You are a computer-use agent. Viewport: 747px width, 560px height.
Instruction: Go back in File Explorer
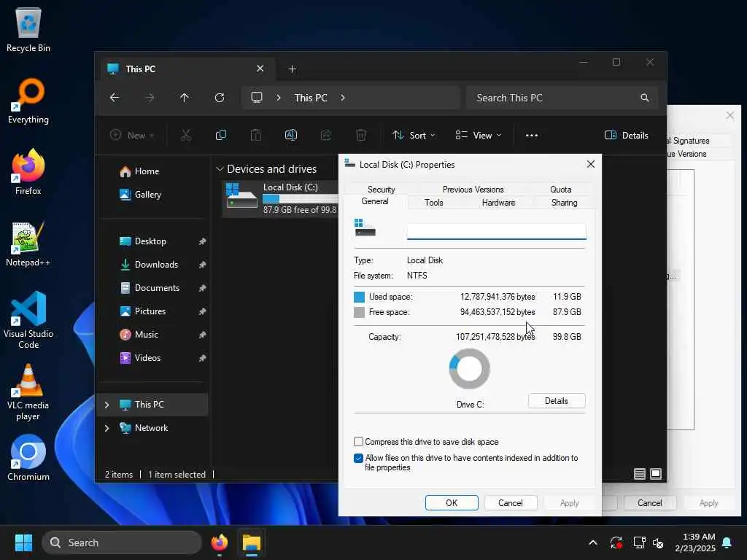point(115,98)
